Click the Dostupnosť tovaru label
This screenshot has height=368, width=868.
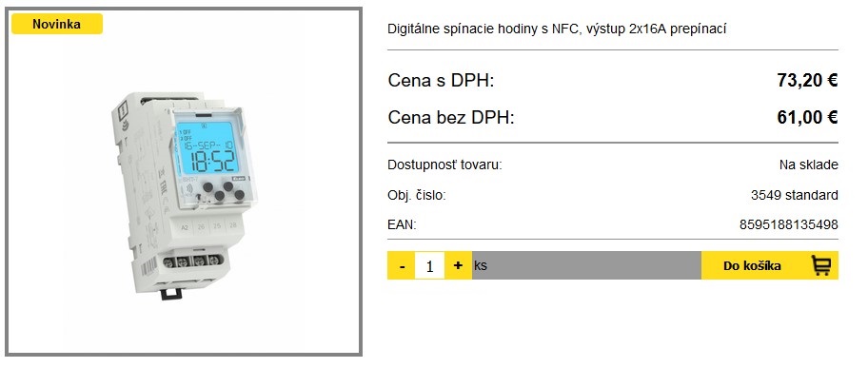pyautogui.click(x=444, y=165)
